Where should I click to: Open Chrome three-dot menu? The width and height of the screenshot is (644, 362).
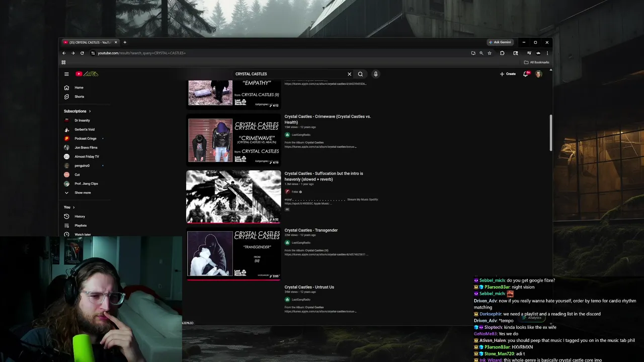(x=547, y=53)
